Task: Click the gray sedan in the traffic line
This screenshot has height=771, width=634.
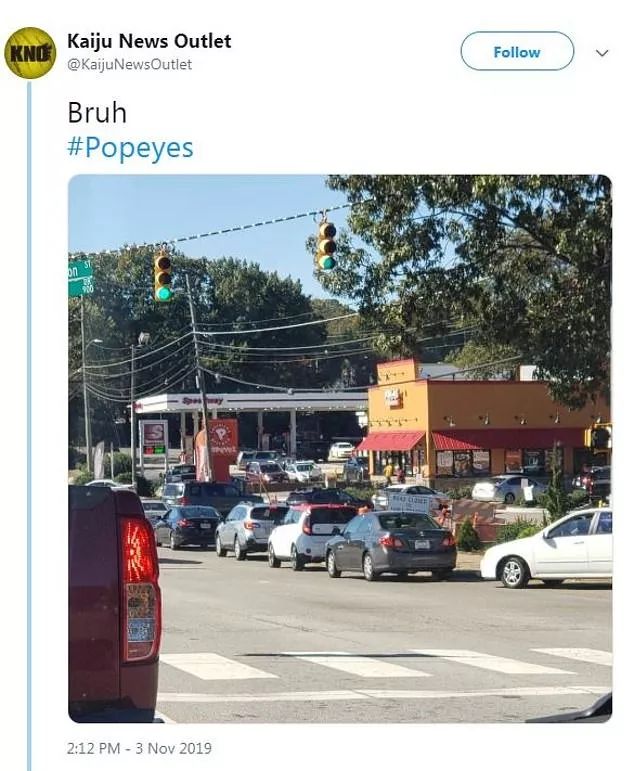Action: click(391, 545)
